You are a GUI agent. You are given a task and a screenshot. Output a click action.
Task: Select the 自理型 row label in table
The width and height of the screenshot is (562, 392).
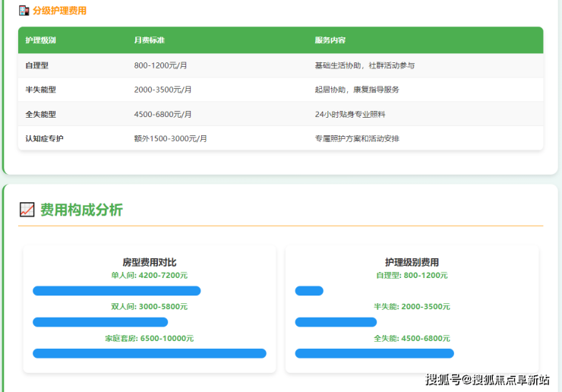(x=37, y=66)
